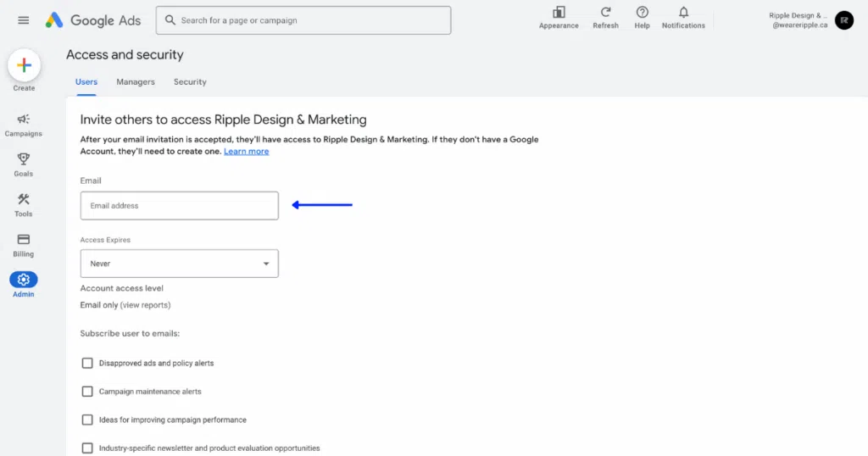Open Campaigns from the sidebar

[24, 120]
